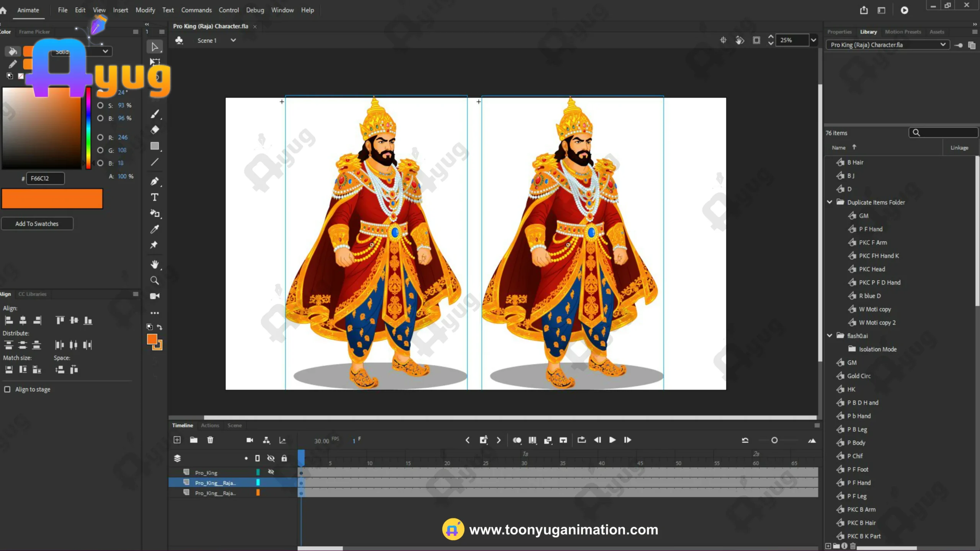Image resolution: width=980 pixels, height=551 pixels.
Task: Select the Zoom magnifier tool
Action: (x=155, y=280)
